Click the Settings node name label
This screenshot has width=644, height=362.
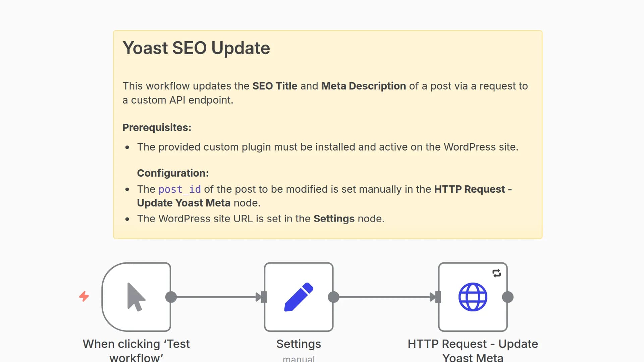299,344
